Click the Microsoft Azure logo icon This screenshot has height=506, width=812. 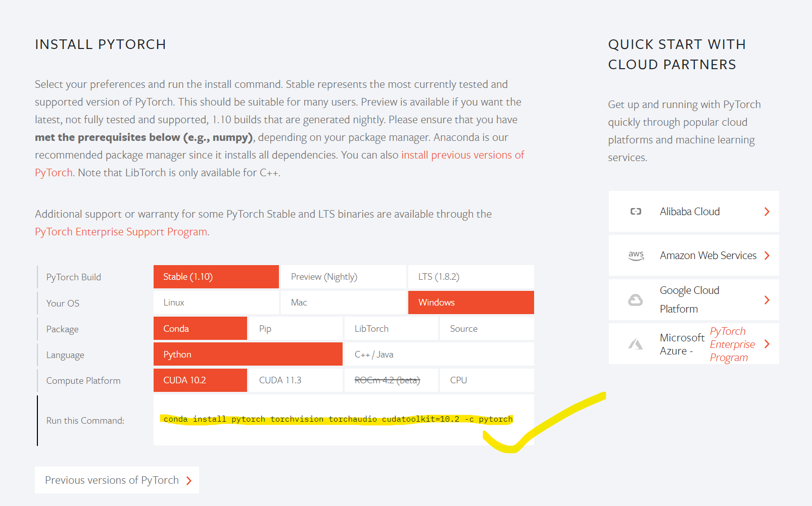pos(635,344)
